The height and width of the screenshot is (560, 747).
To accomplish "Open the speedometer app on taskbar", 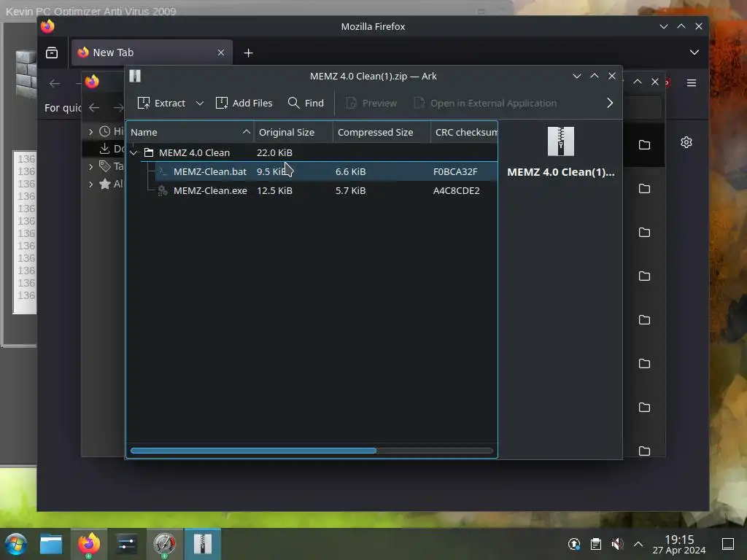I will tap(164, 544).
